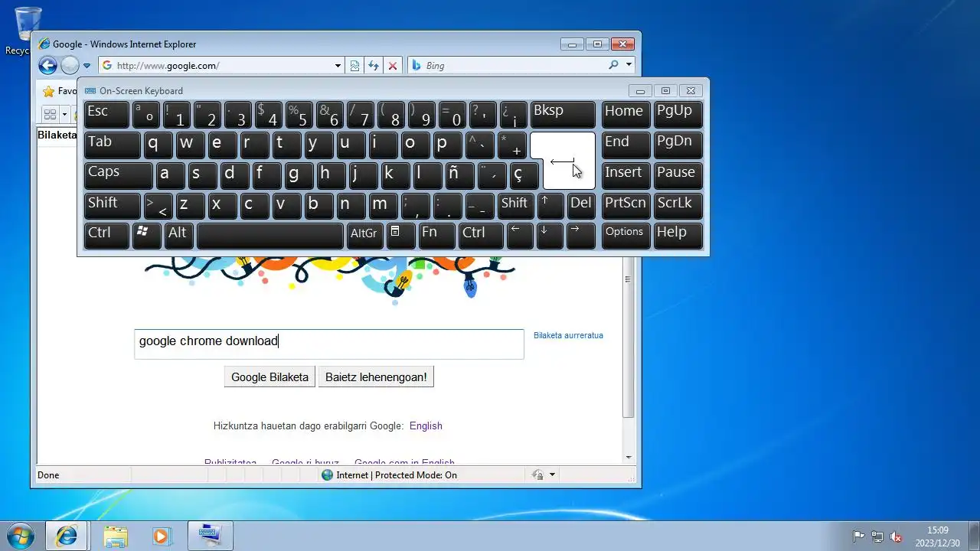980x551 pixels.
Task: Click the Refresh icon in Internet Explorer
Action: pos(374,66)
